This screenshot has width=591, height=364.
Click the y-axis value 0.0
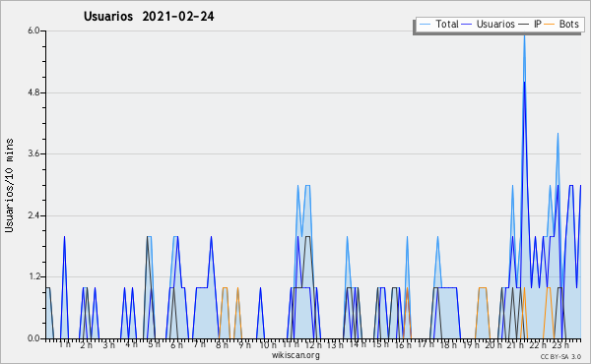33,338
